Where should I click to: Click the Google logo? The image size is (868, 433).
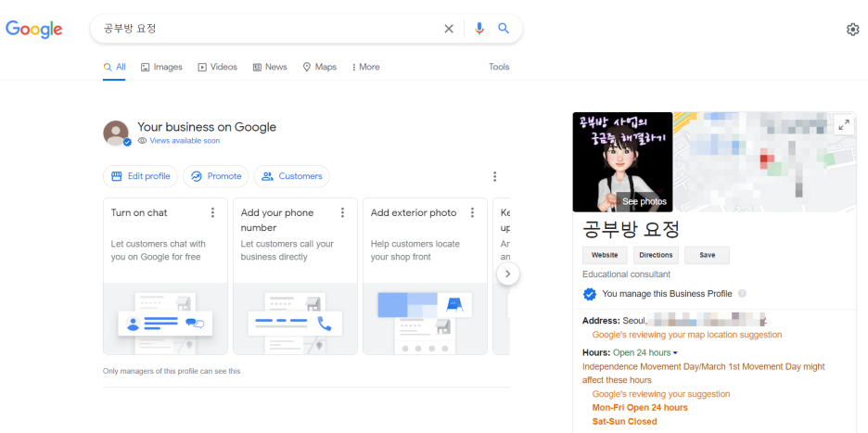click(33, 29)
